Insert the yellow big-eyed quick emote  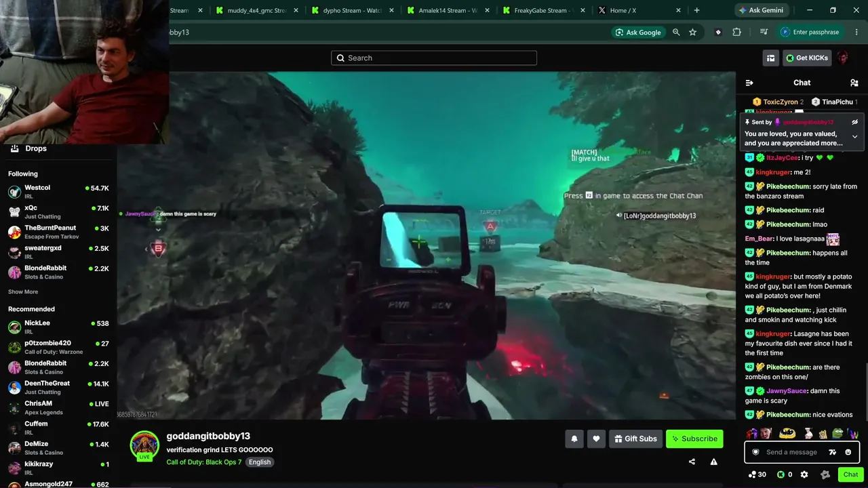(787, 433)
